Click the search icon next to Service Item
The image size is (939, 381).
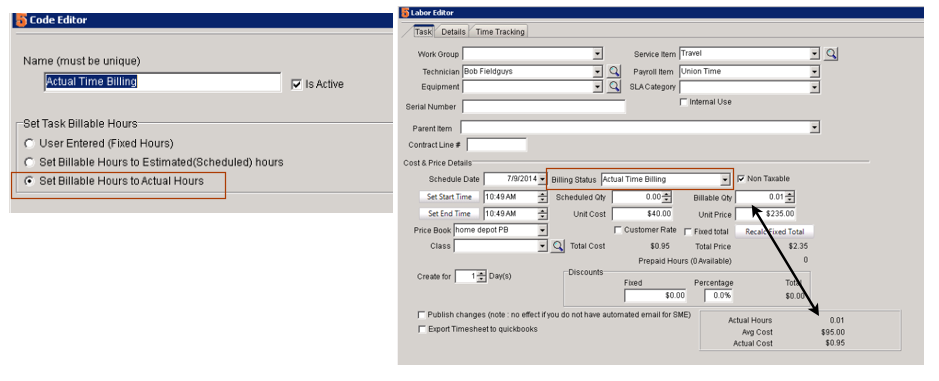pyautogui.click(x=831, y=54)
